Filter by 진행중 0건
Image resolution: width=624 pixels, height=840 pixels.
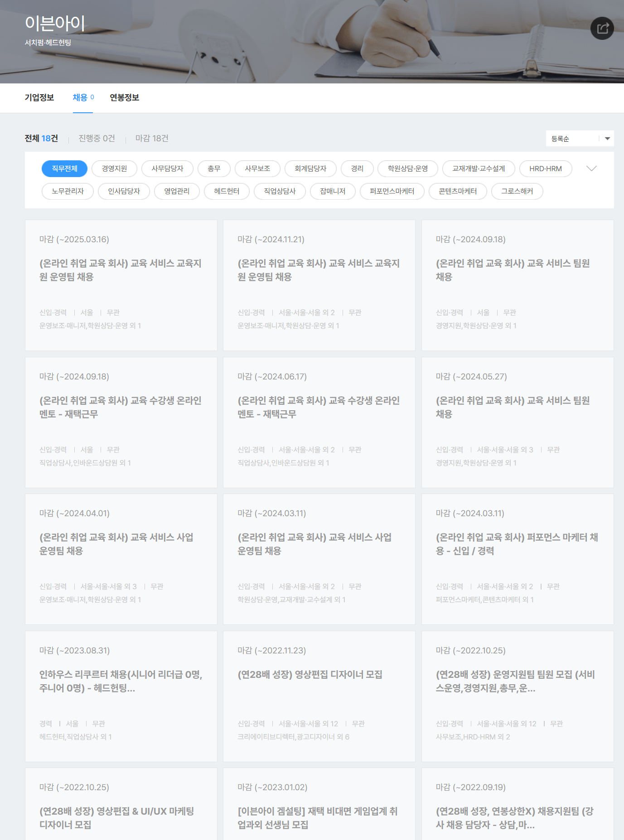click(97, 138)
